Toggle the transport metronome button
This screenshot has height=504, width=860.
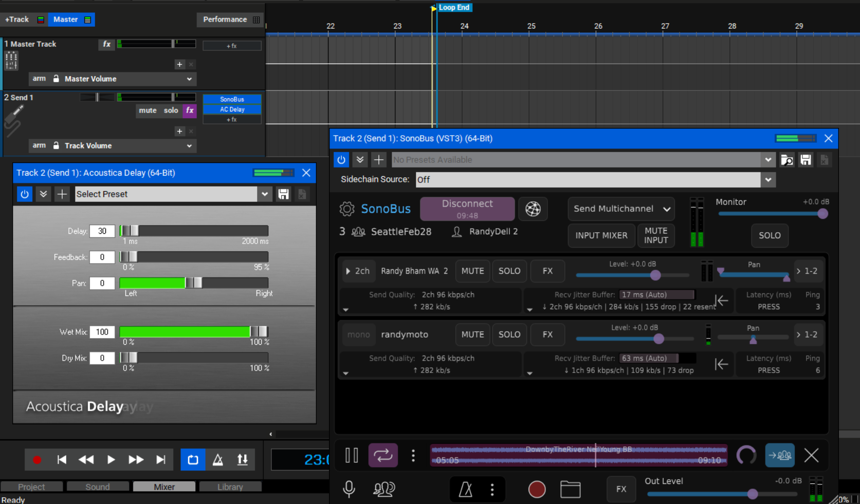tap(218, 460)
